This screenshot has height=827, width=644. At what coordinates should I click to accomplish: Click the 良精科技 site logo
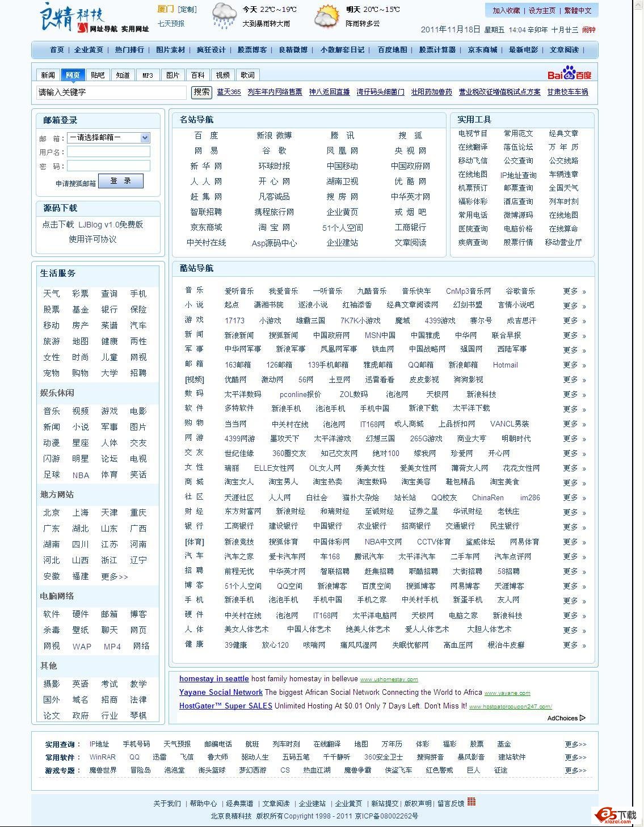(x=94, y=18)
